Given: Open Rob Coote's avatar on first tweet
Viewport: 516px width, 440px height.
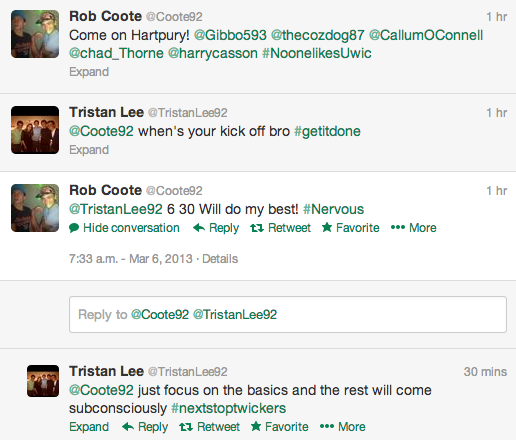Looking at the screenshot, I should [x=35, y=34].
